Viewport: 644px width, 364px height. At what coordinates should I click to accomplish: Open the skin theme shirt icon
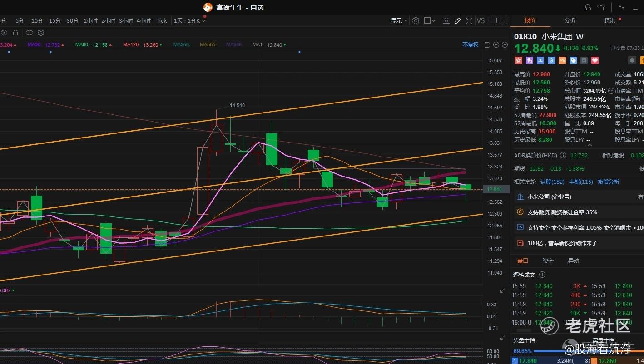(x=601, y=7)
